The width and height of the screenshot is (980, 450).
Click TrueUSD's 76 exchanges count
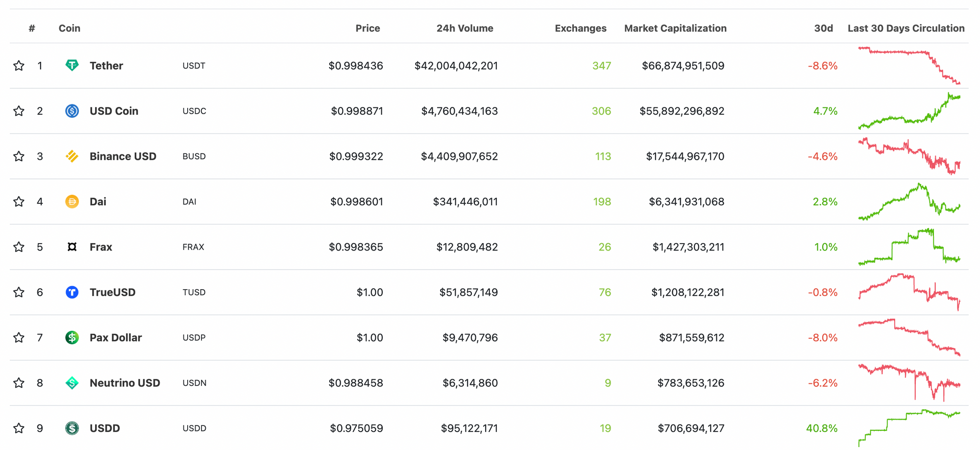tap(605, 292)
